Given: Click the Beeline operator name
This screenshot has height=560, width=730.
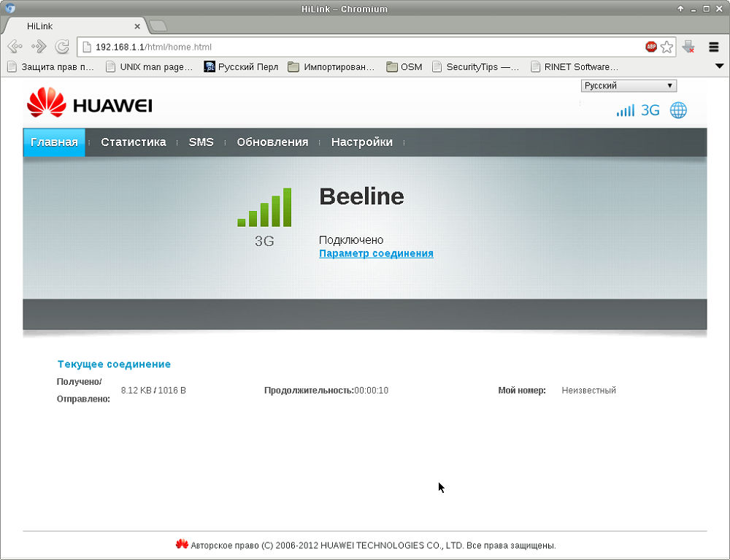Looking at the screenshot, I should (x=361, y=196).
